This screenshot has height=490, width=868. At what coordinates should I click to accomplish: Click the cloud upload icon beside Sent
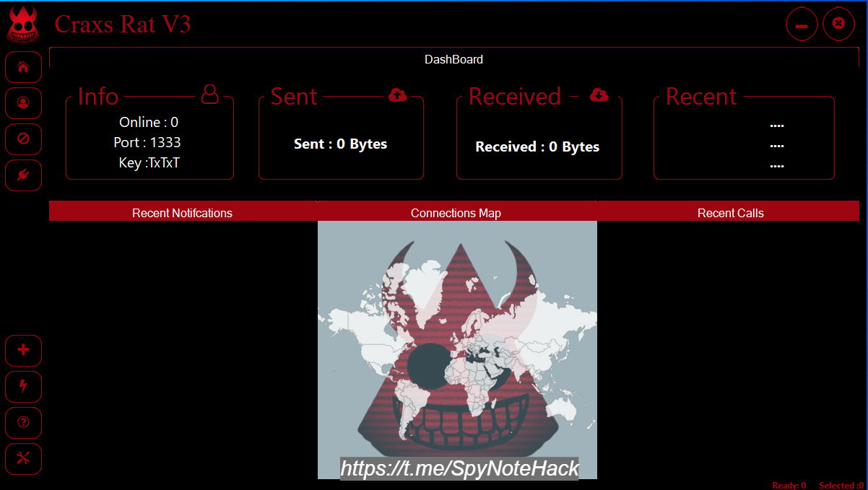click(x=398, y=95)
